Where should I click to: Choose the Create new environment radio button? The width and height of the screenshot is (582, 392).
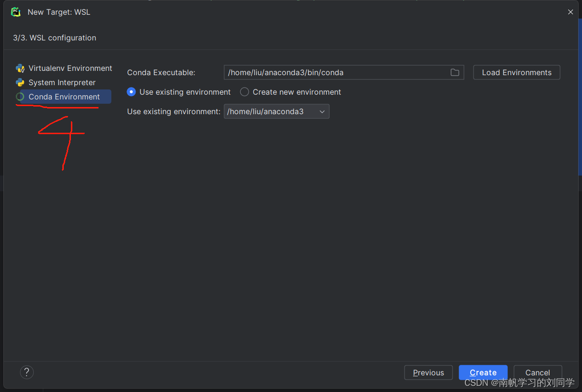click(245, 92)
